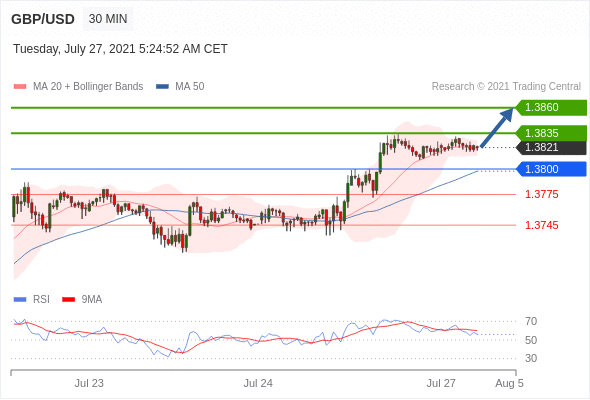The width and height of the screenshot is (590, 400).
Task: Click the Aug 5 date axis label
Action: pos(509,383)
